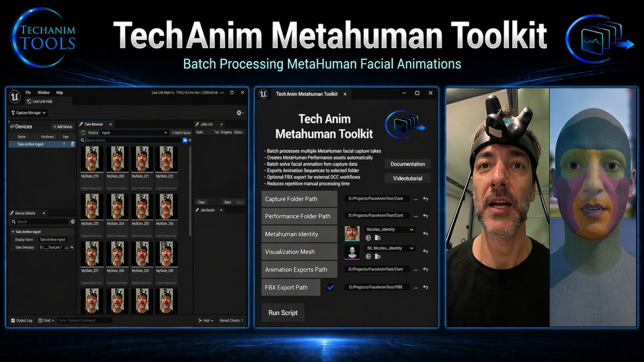Image resolution: width=644 pixels, height=362 pixels.
Task: Reset the Capture Folder Path with the arrow icon
Action: click(x=425, y=199)
